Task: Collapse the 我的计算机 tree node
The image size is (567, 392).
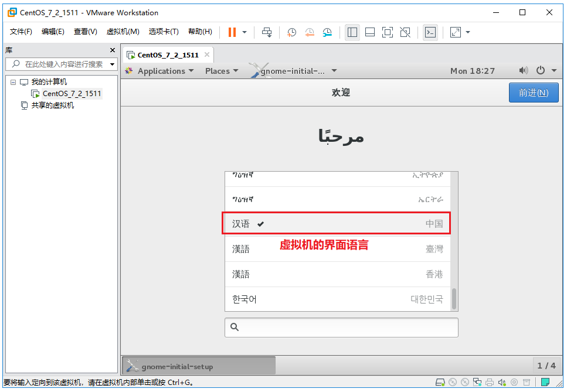Action: pos(13,82)
